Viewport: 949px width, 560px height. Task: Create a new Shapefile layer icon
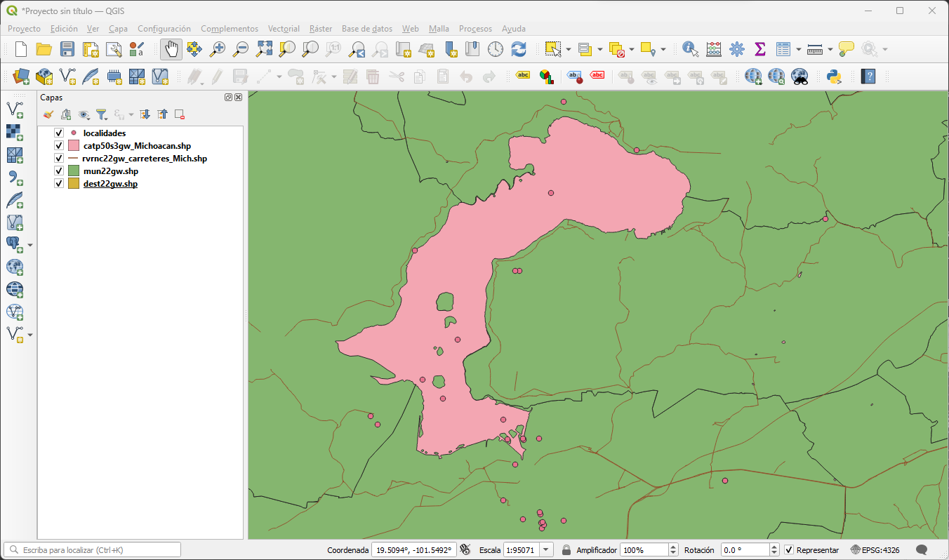[67, 76]
